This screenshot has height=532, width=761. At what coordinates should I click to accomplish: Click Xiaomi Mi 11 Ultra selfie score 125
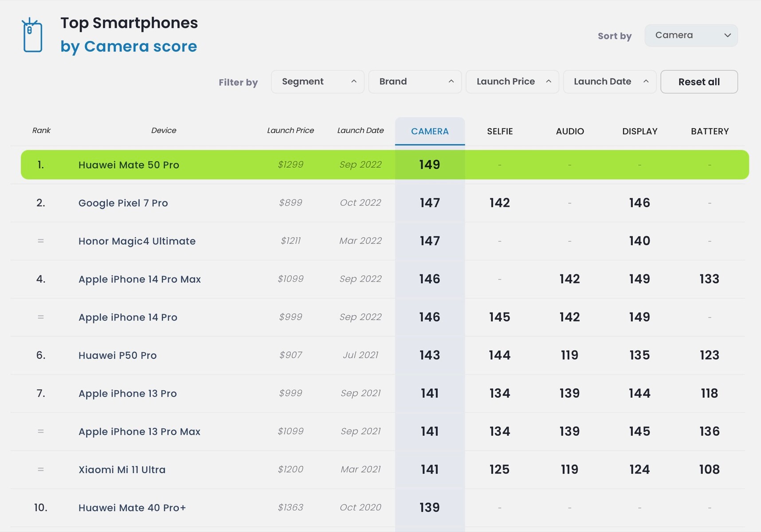[x=500, y=469]
